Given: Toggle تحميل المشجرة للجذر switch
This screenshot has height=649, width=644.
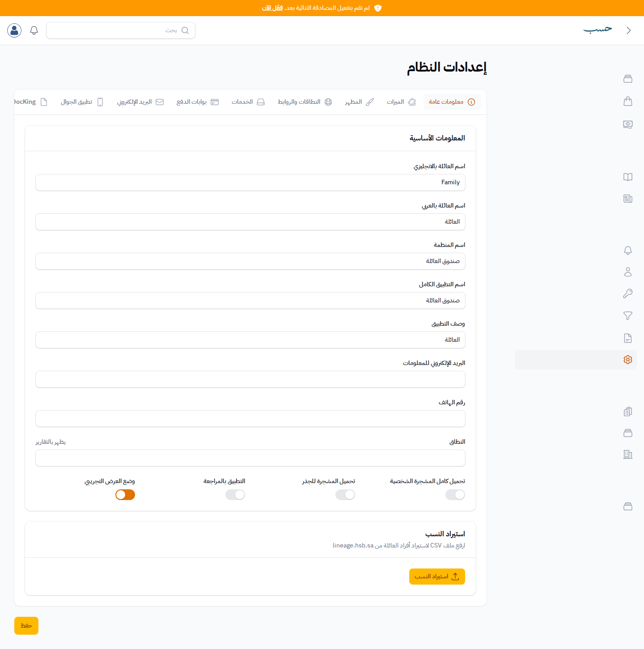Looking at the screenshot, I should 345,495.
